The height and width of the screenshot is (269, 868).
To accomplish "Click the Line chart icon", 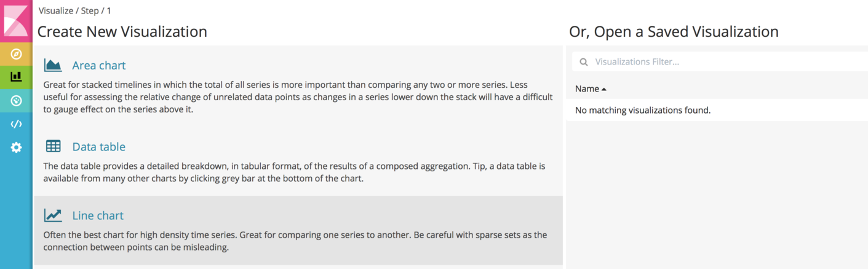I will pyautogui.click(x=53, y=215).
